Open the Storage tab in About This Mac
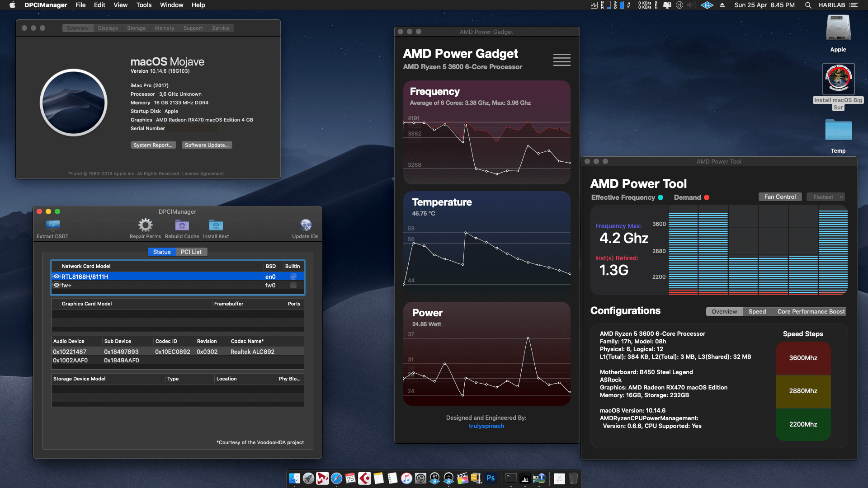The width and height of the screenshot is (868, 488). (136, 28)
